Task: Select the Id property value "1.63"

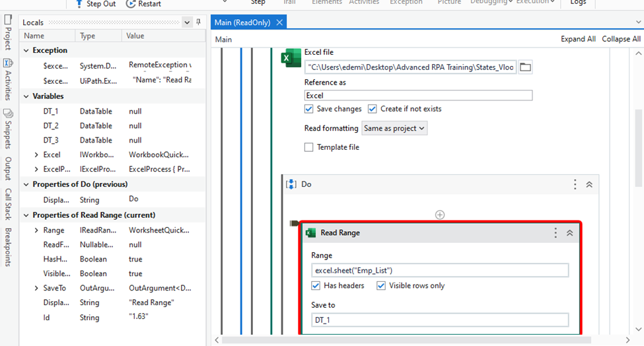Action: coord(139,316)
